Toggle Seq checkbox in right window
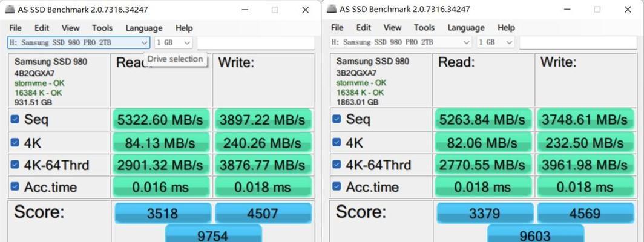 click(x=337, y=119)
